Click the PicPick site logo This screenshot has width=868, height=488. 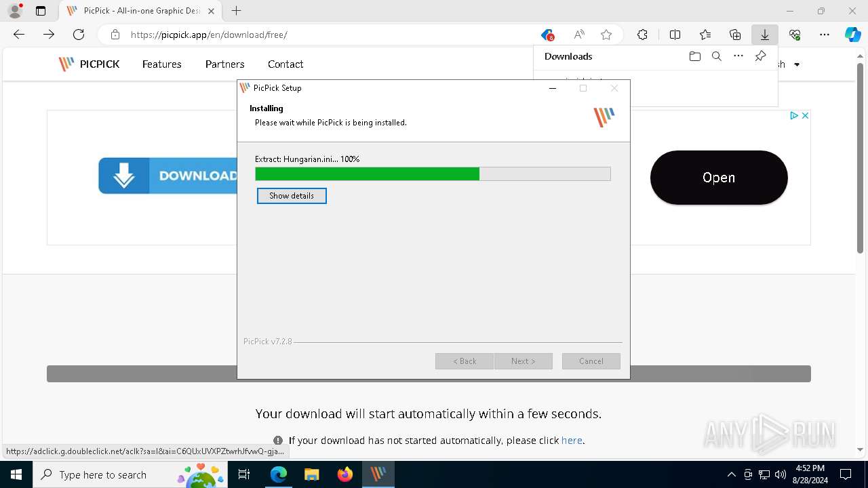(x=89, y=64)
